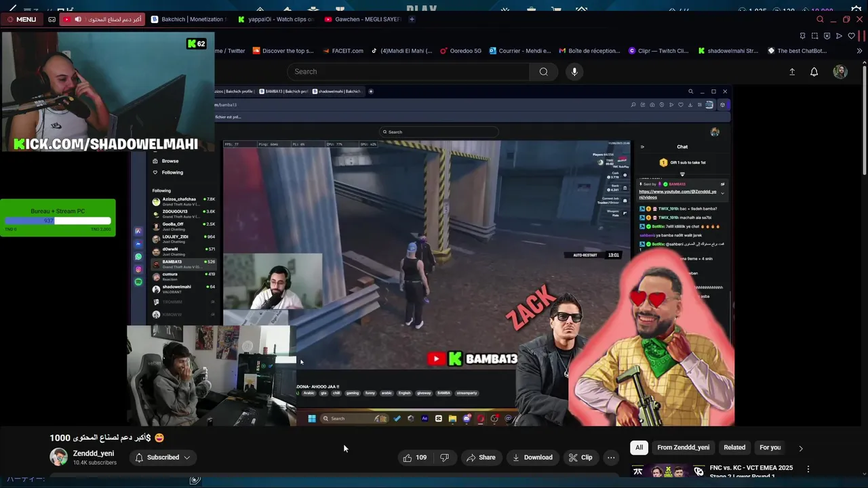Open the Ooredoo 5G bookmark

[460, 51]
